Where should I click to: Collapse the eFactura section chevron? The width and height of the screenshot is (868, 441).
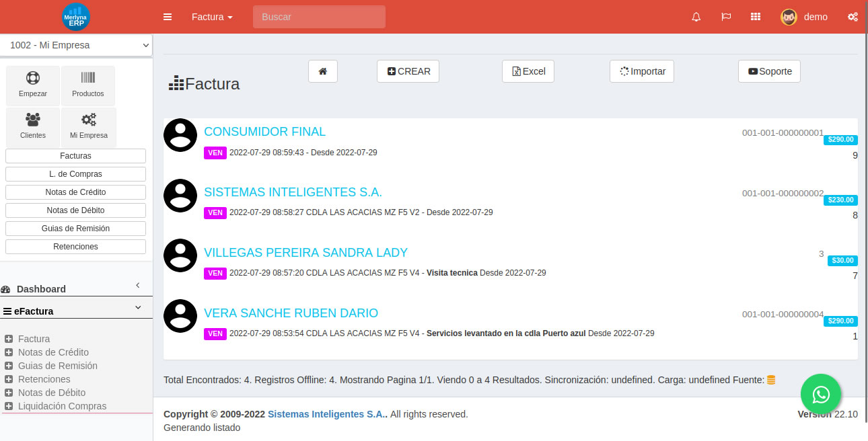[x=137, y=307]
